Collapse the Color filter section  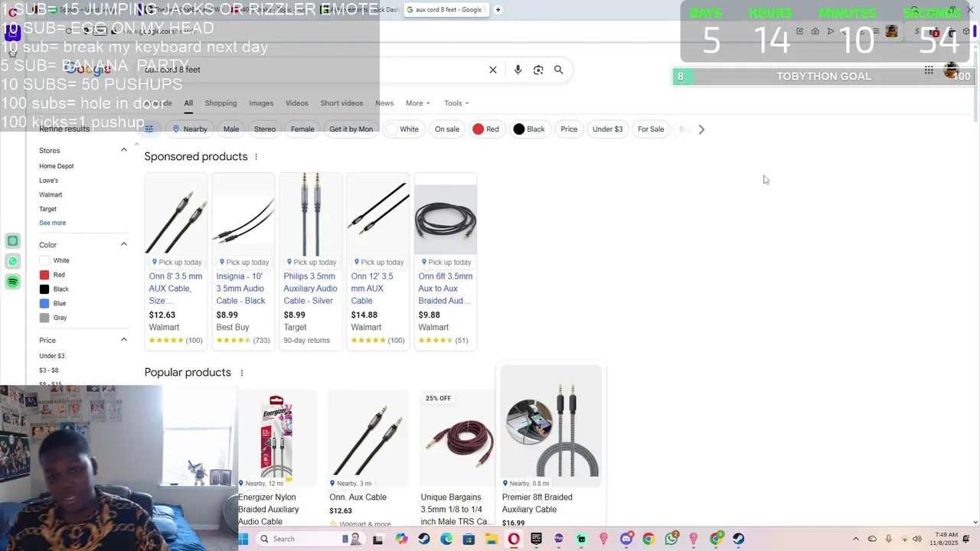124,244
